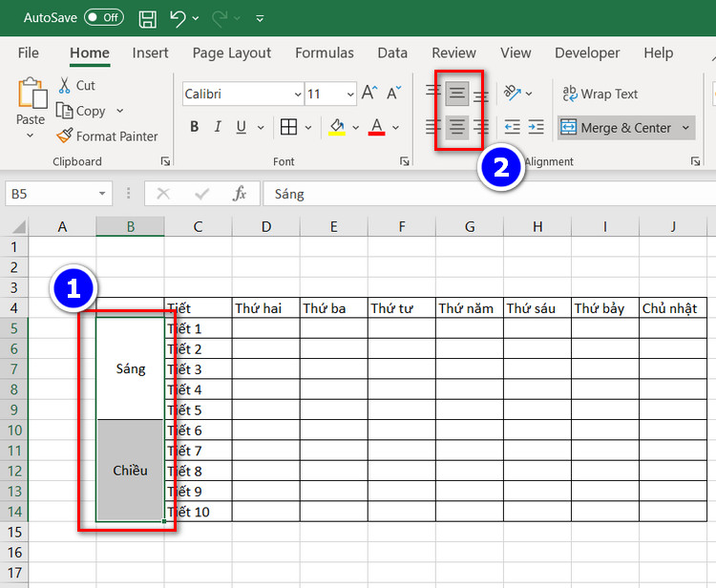Screen dimensions: 716x588
Task: Apply yellow Fill Color bucket
Action: tap(337, 127)
